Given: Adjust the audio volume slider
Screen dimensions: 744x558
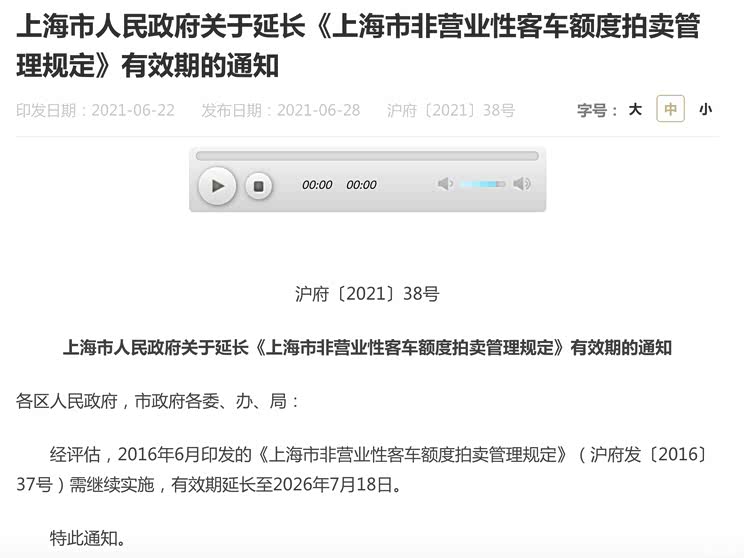Looking at the screenshot, I should click(x=483, y=184).
